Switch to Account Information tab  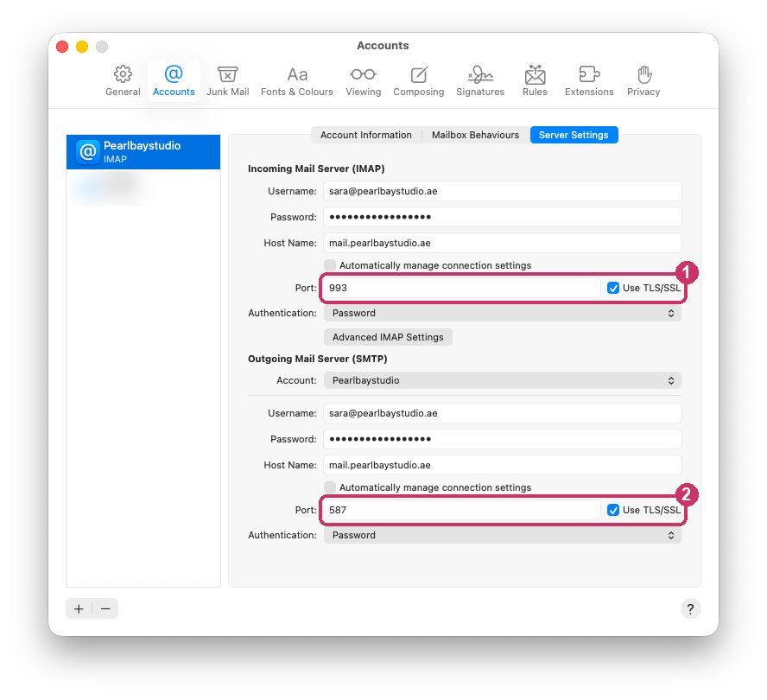point(366,135)
